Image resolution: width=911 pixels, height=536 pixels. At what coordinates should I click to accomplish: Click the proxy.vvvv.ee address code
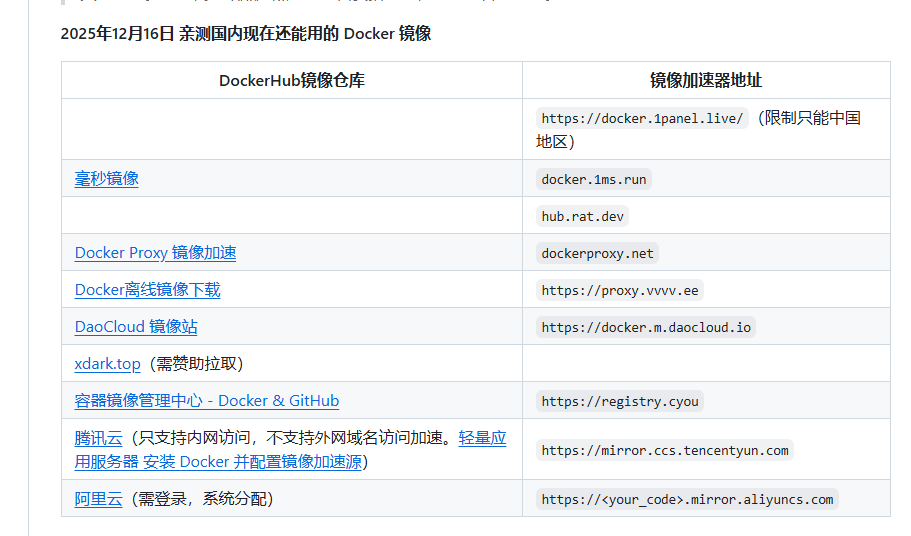click(620, 291)
